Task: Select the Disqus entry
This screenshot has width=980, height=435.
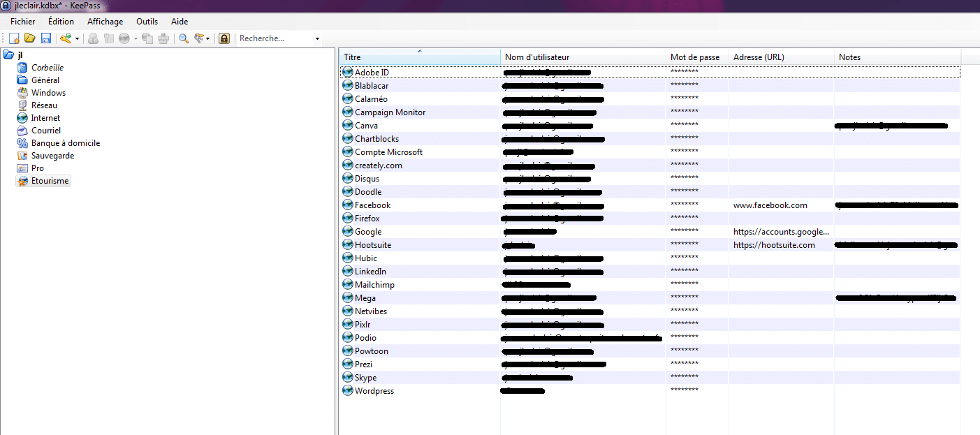Action: coord(650,179)
